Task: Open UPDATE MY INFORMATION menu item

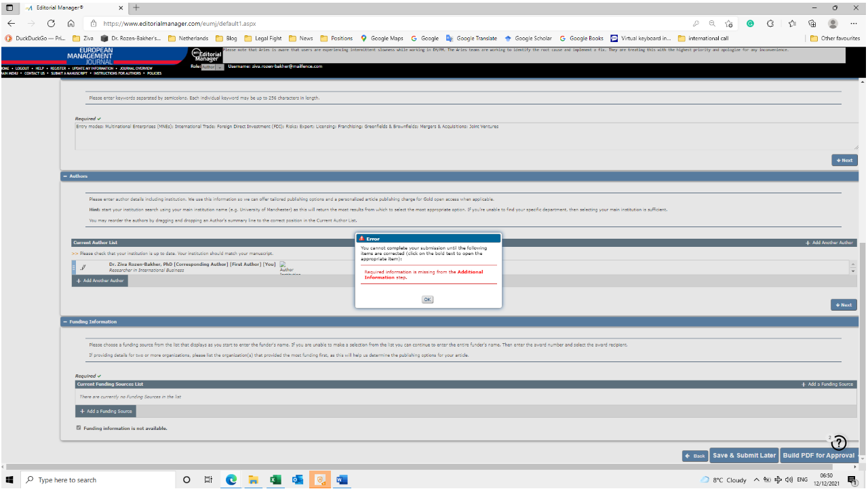Action: coord(92,68)
